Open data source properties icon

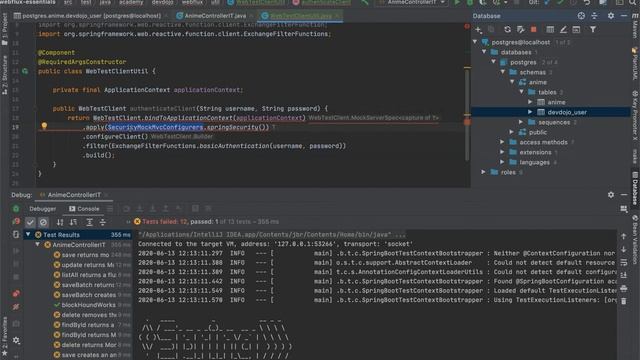click(520, 30)
